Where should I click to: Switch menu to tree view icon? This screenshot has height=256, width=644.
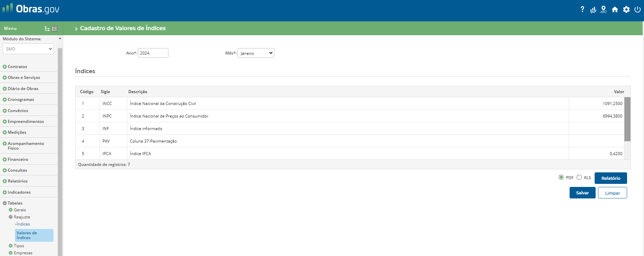point(47,29)
